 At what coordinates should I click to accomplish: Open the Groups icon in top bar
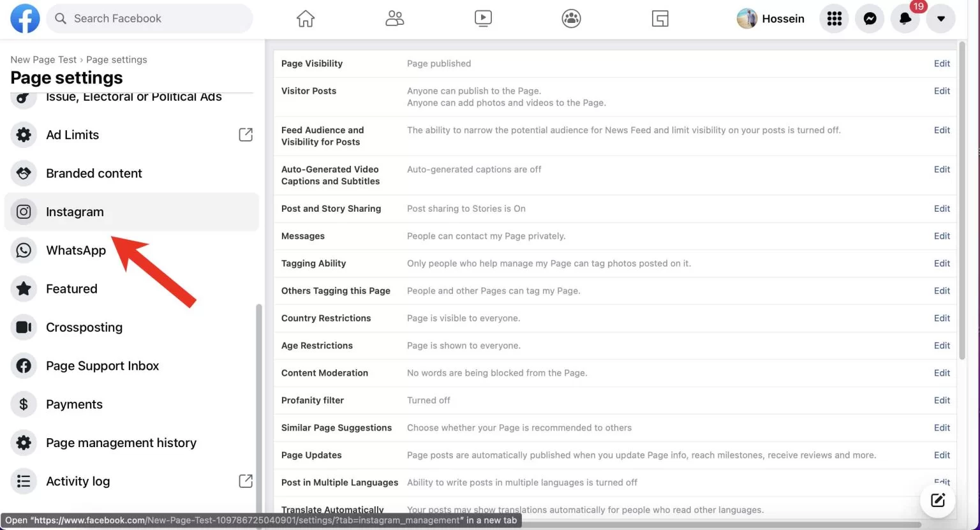tap(571, 19)
